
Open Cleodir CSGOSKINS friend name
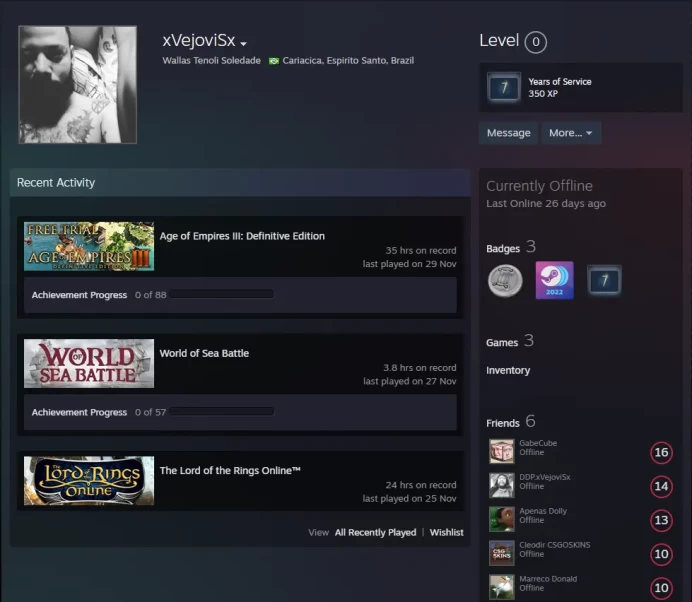(x=555, y=545)
